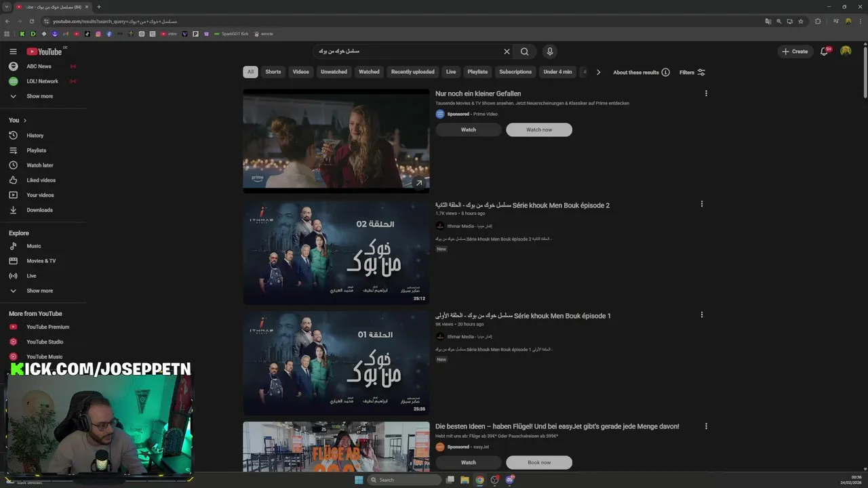Click Watch now on Prime Video ad

(539, 129)
